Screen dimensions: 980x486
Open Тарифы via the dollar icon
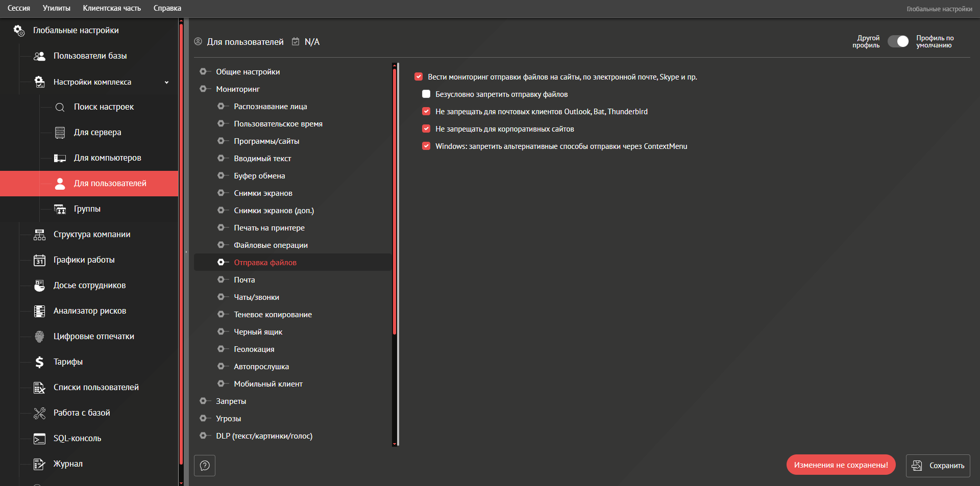tap(39, 362)
